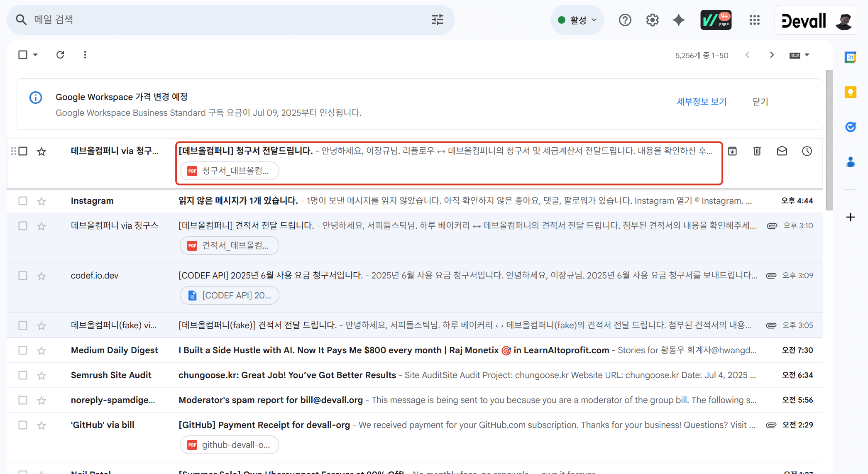Open search filter options icon
Screen dimensions: 868x474
tap(437, 20)
